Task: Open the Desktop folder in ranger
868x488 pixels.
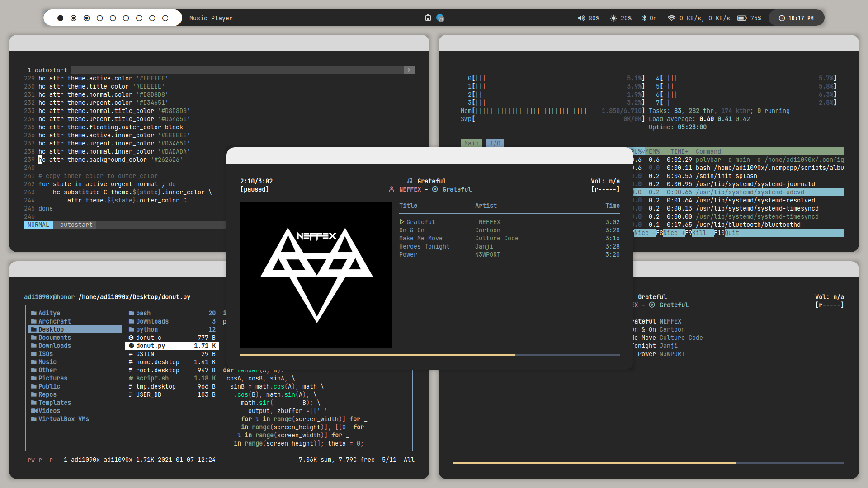Action: [x=51, y=329]
